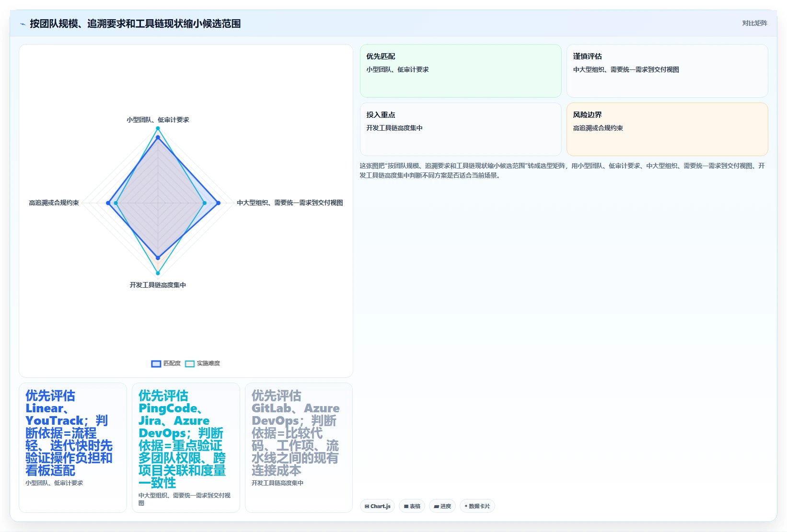The image size is (787, 532).
Task: Click the icon inside the 数据卡片 chip
Action: point(466,506)
